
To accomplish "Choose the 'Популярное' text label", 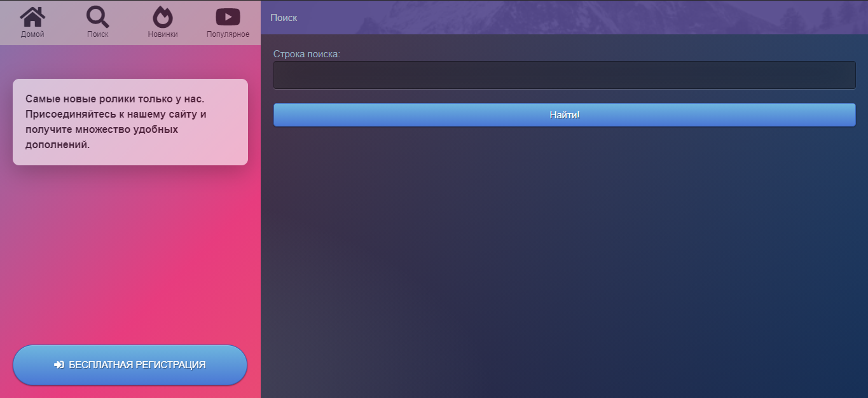I will pos(228,34).
